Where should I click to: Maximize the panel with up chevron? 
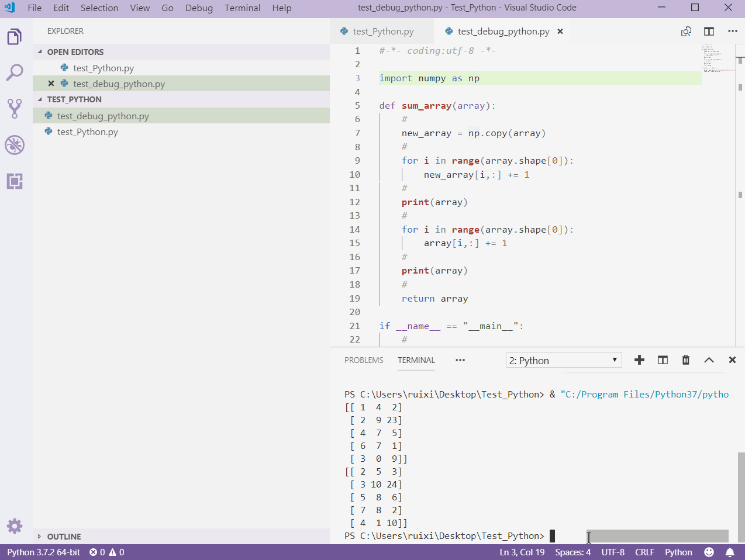(x=709, y=360)
